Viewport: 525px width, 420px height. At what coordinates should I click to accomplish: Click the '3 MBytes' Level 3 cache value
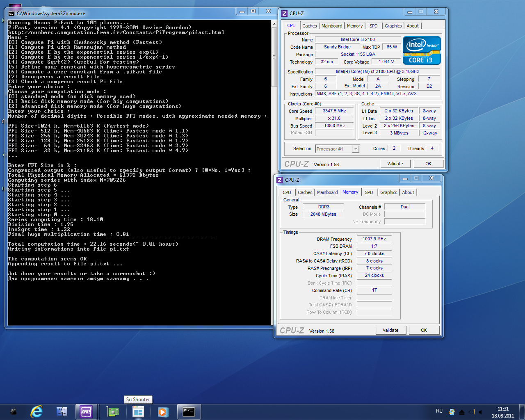(399, 133)
